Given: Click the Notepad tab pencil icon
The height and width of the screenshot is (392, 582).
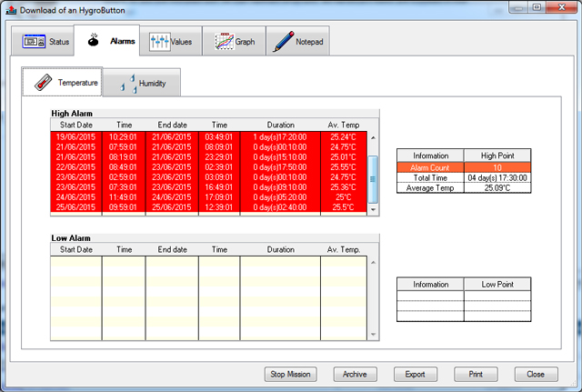Looking at the screenshot, I should coord(284,41).
